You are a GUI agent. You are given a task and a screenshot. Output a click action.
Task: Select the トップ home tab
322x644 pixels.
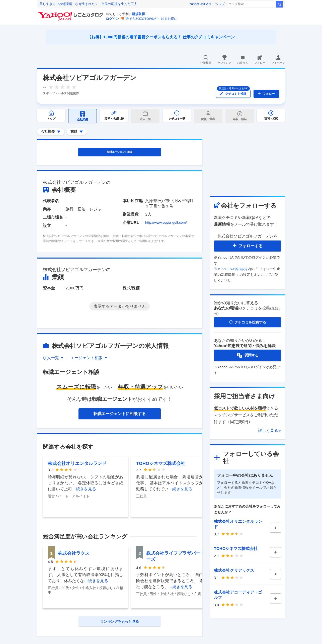pyautogui.click(x=51, y=115)
